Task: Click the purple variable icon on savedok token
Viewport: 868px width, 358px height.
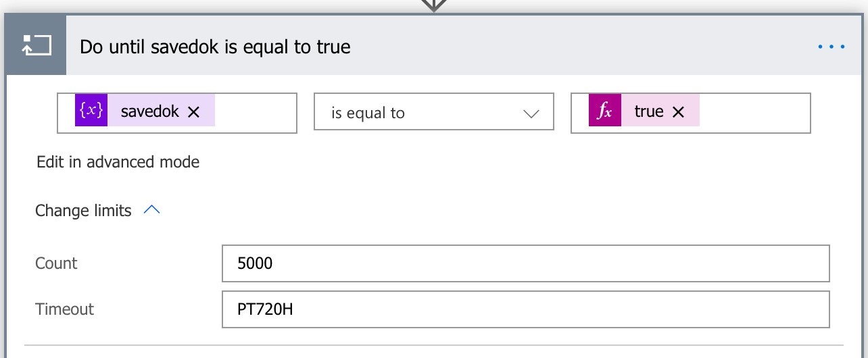Action: [x=91, y=111]
